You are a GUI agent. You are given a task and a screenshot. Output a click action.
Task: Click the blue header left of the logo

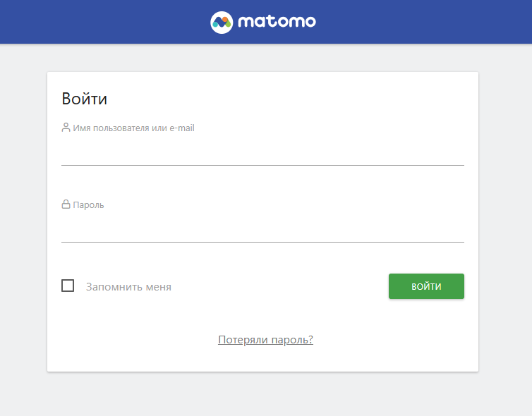click(106, 22)
